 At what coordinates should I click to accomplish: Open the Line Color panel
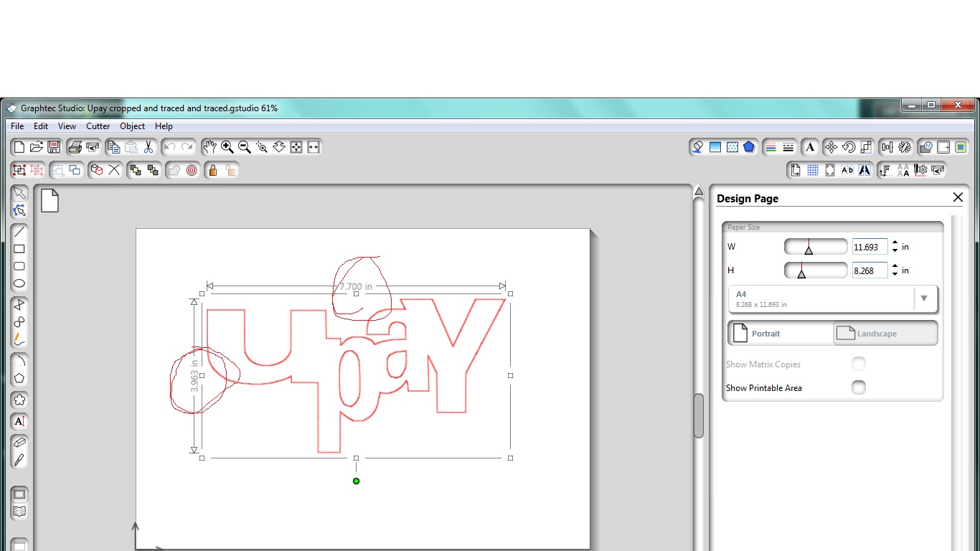(x=771, y=147)
